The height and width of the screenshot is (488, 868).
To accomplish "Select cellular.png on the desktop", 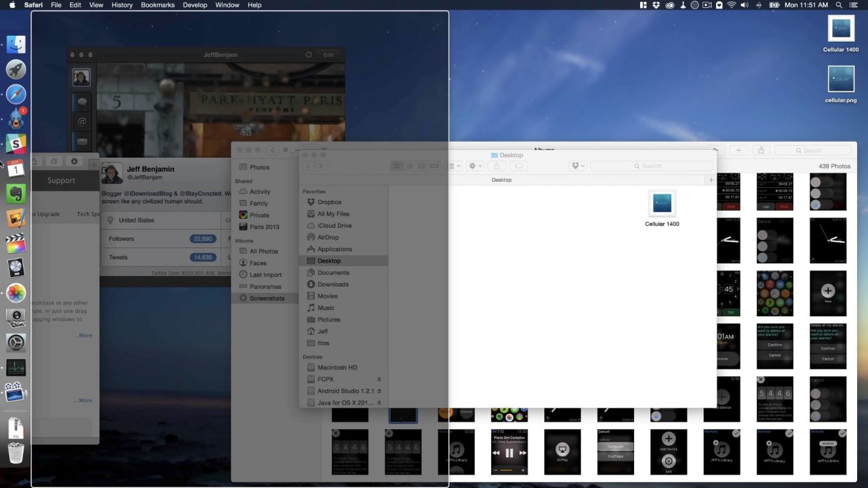I will point(841,84).
